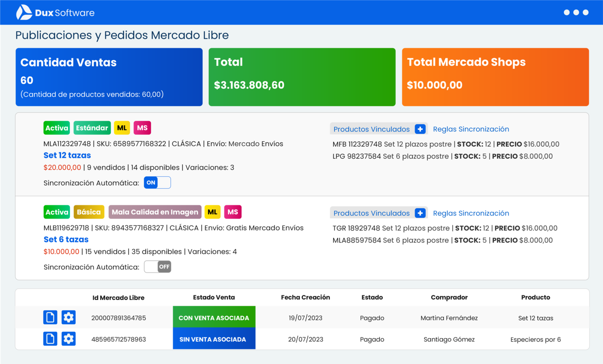
Task: Click the page title Publicaciones y Pedidos Mercado Libre
Action: click(122, 35)
